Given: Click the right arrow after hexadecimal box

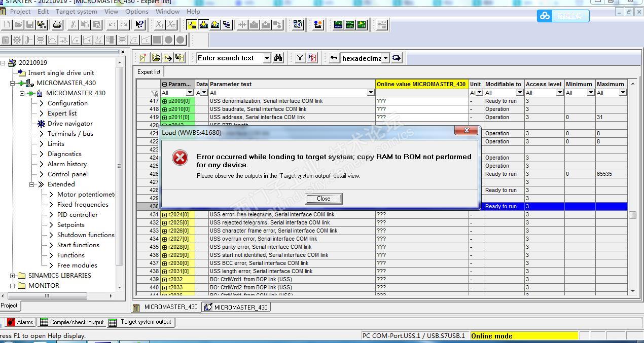Looking at the screenshot, I should tap(397, 58).
